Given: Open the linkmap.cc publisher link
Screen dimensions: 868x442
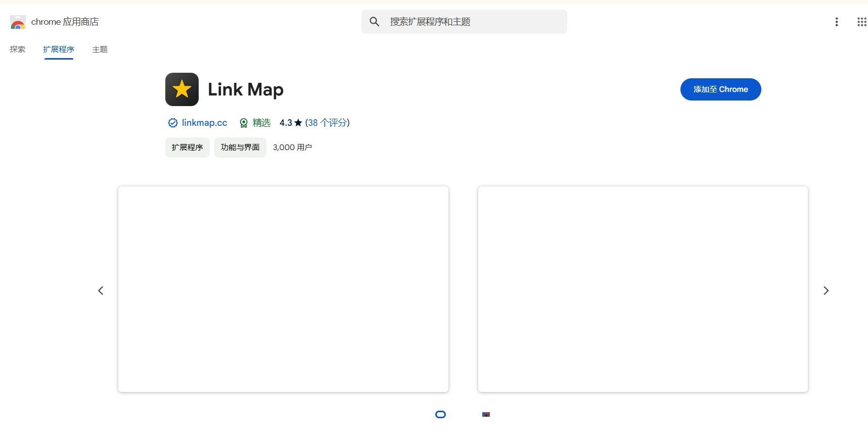Looking at the screenshot, I should [204, 123].
